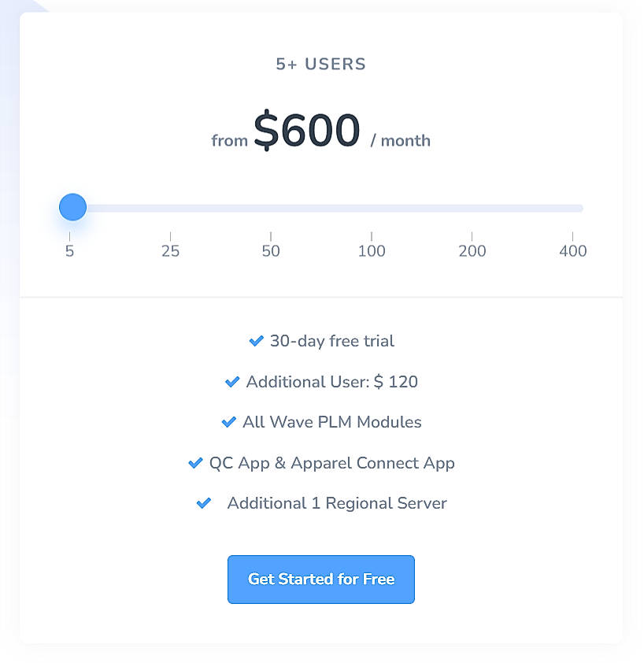
Task: Click the Additional 1 Regional Server text
Action: tap(337, 503)
